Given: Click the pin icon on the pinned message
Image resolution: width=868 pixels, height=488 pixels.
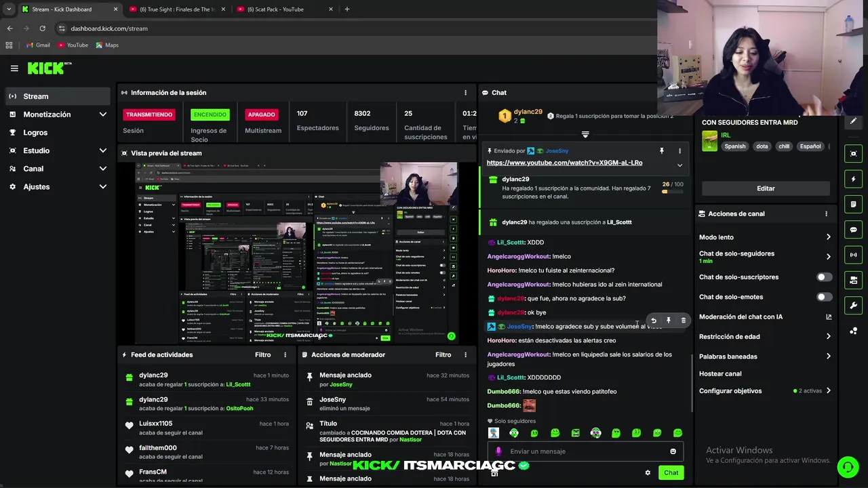Looking at the screenshot, I should coord(662,151).
